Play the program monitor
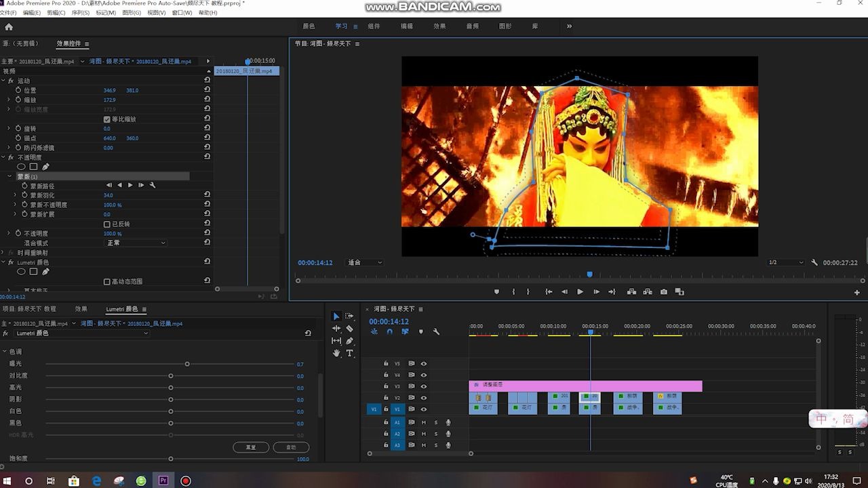 [x=580, y=292]
